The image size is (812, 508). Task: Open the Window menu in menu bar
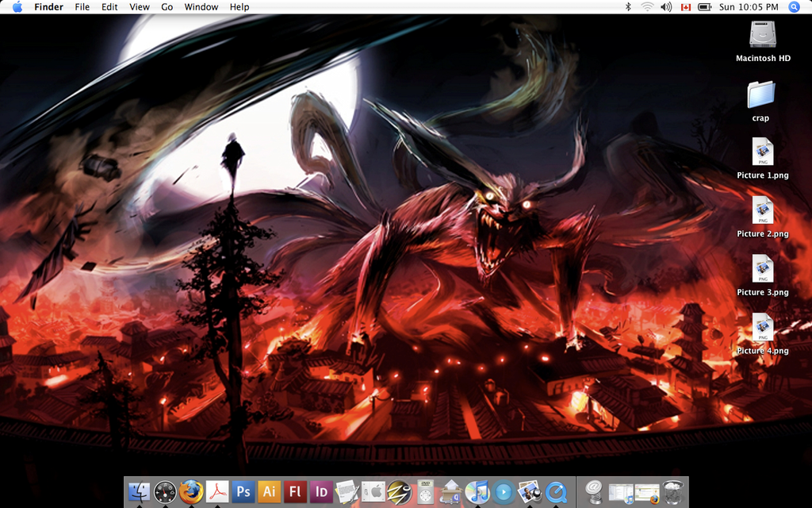click(x=201, y=7)
